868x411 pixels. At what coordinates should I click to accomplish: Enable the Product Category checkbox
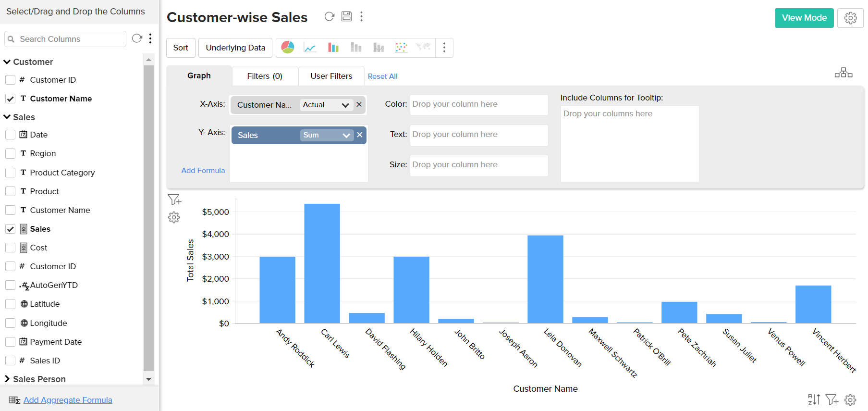pyautogui.click(x=10, y=173)
